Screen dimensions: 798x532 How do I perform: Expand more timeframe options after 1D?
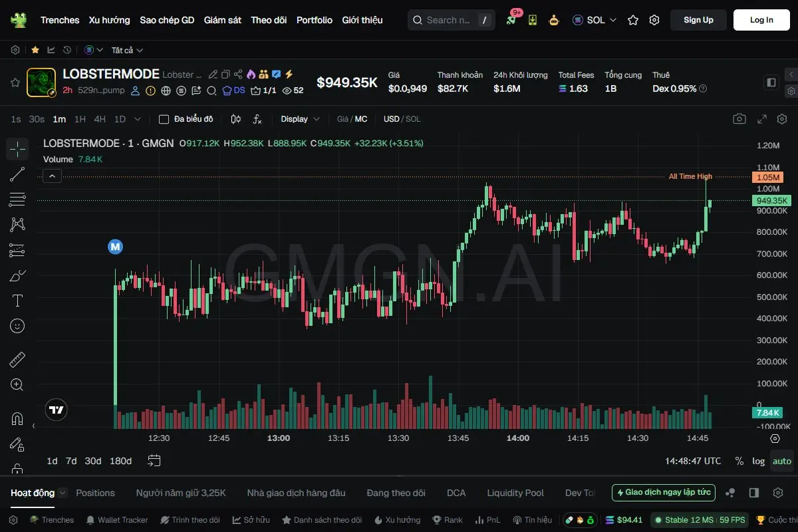138,119
